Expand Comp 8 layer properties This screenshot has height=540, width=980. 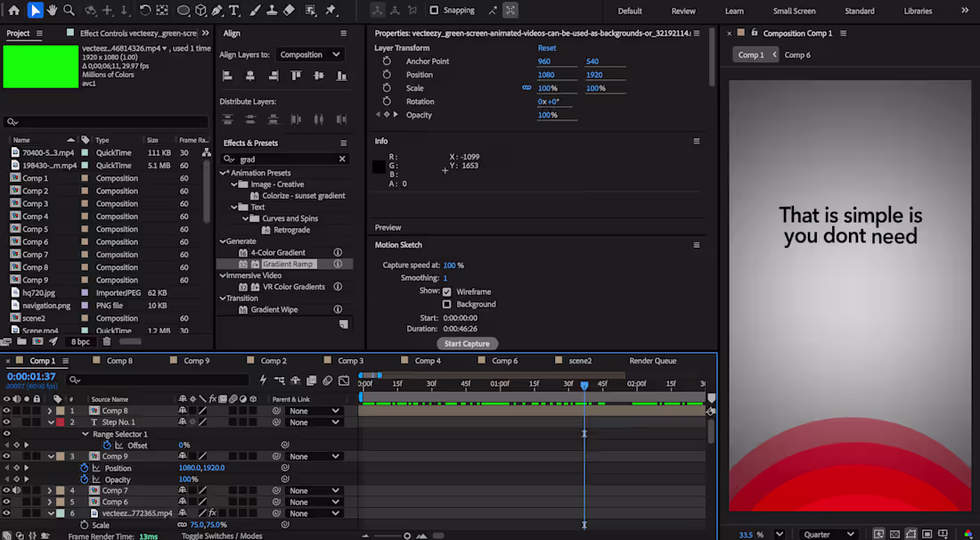[x=50, y=411]
